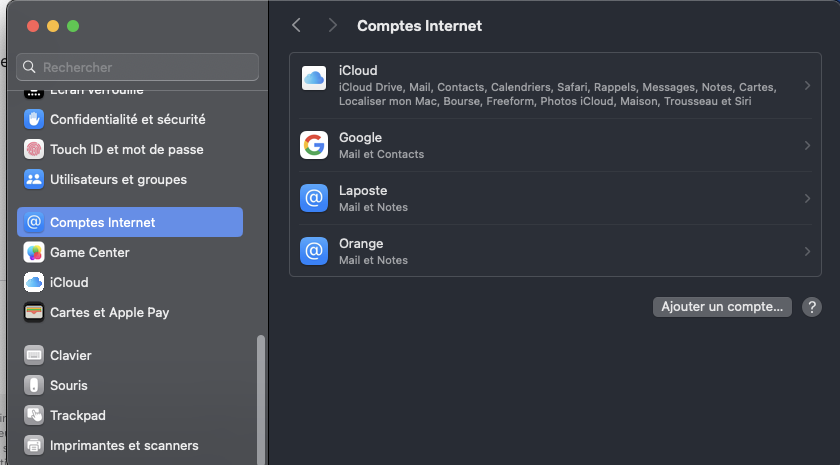Go back with the left arrow

point(296,26)
